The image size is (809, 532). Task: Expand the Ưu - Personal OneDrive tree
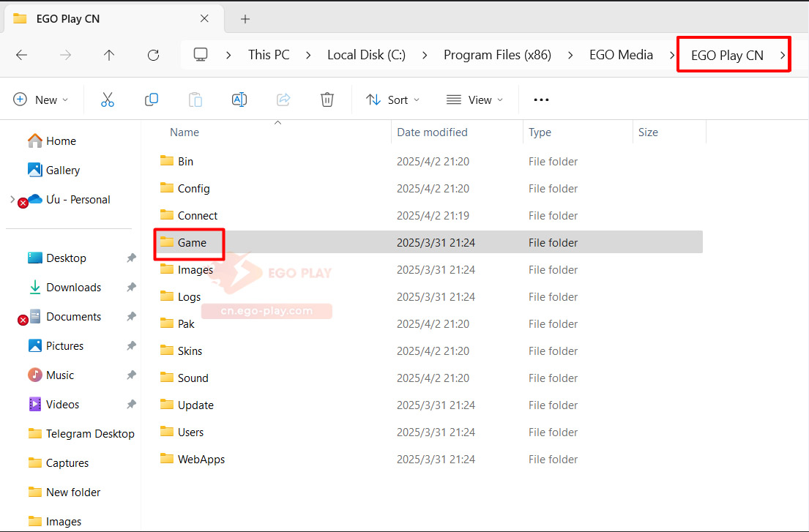tap(12, 199)
